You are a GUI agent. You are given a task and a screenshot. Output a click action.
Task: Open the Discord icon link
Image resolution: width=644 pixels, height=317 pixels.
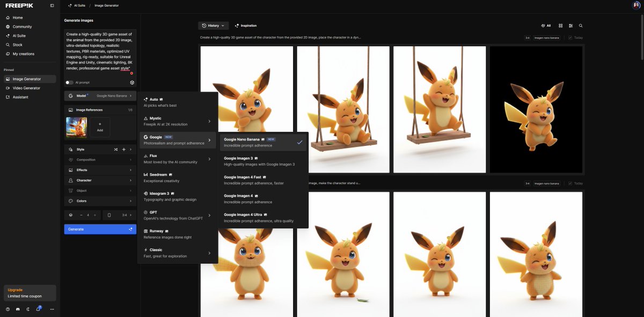tap(18, 309)
